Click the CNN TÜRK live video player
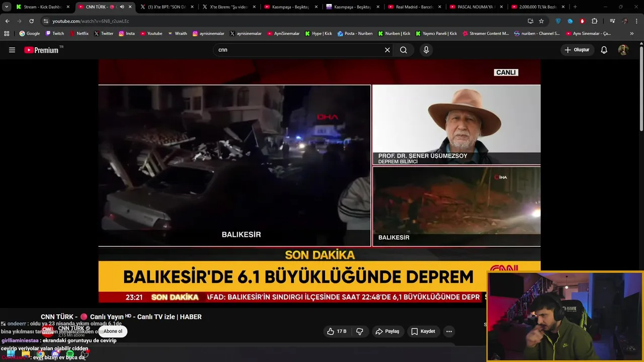Image resolution: width=644 pixels, height=362 pixels. click(x=319, y=181)
